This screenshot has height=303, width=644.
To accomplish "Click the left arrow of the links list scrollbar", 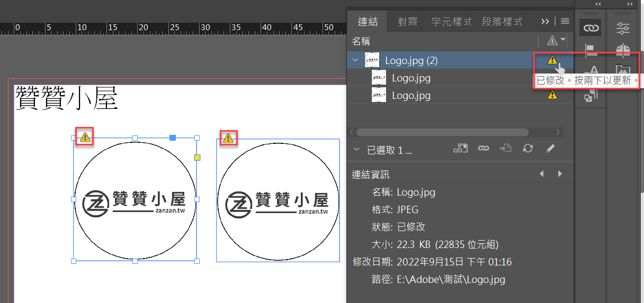I will 352,132.
